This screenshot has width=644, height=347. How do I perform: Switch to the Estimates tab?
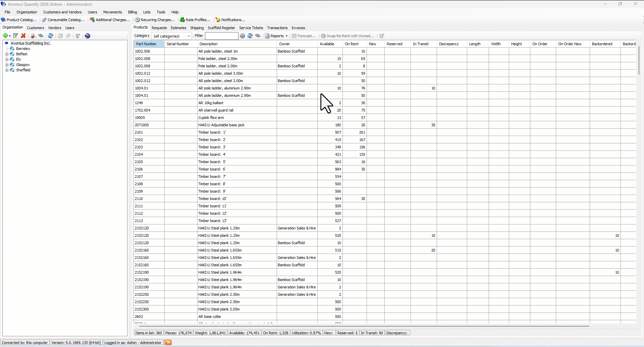click(x=178, y=28)
